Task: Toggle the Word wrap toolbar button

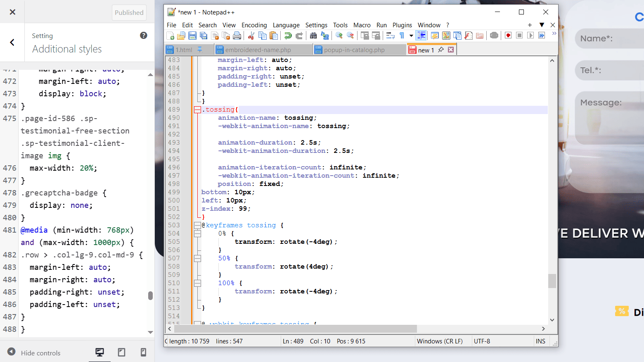Action: point(390,36)
